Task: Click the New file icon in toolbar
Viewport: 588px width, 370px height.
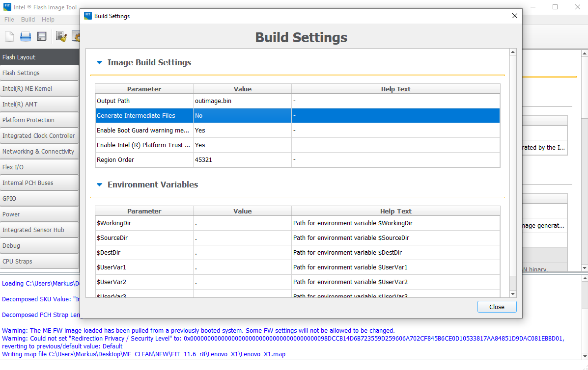Action: tap(9, 36)
